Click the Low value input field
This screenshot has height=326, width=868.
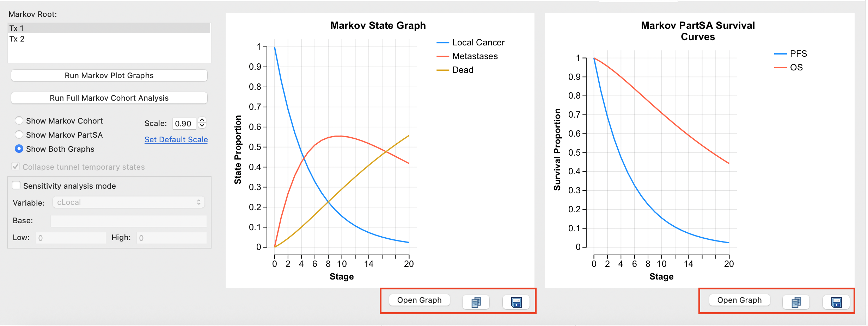point(71,238)
